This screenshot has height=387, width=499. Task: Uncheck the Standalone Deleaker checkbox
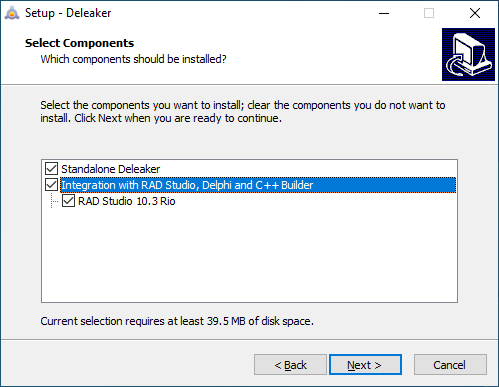(x=51, y=169)
